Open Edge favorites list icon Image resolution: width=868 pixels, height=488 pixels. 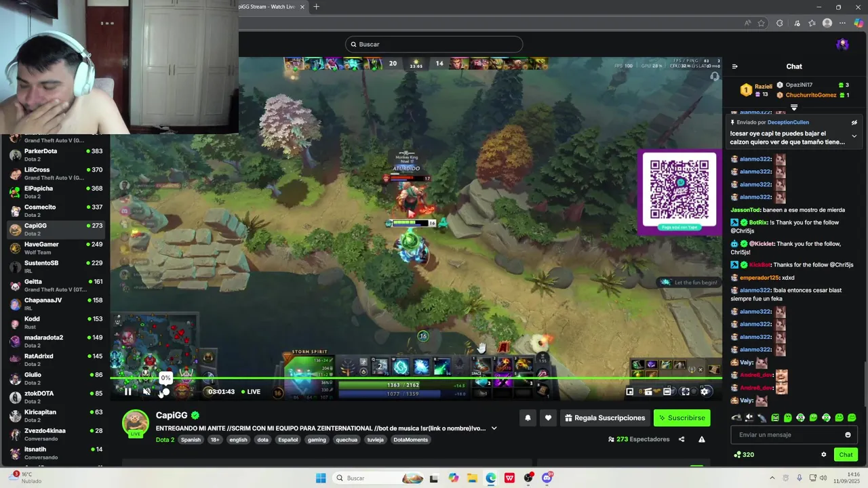click(812, 23)
